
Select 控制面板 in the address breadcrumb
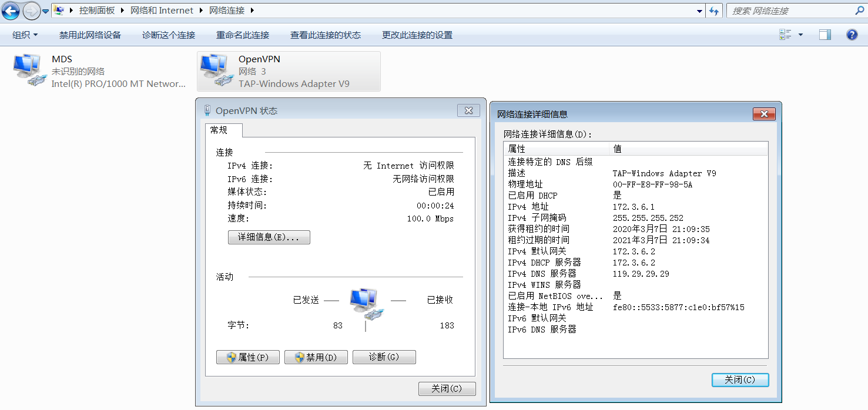(97, 11)
